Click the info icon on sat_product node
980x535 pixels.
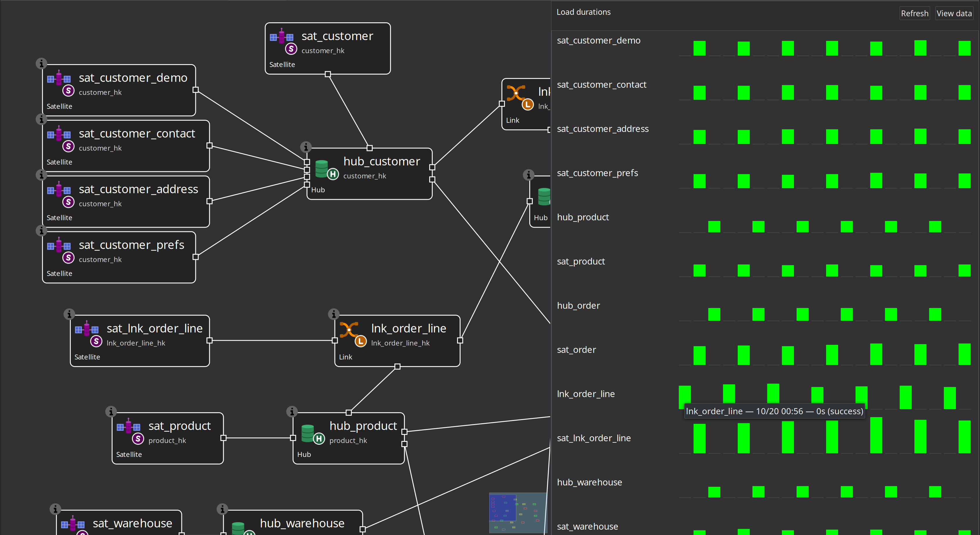coord(111,412)
